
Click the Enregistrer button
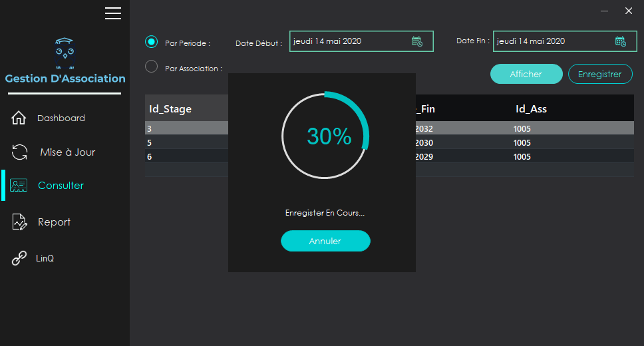pyautogui.click(x=599, y=74)
